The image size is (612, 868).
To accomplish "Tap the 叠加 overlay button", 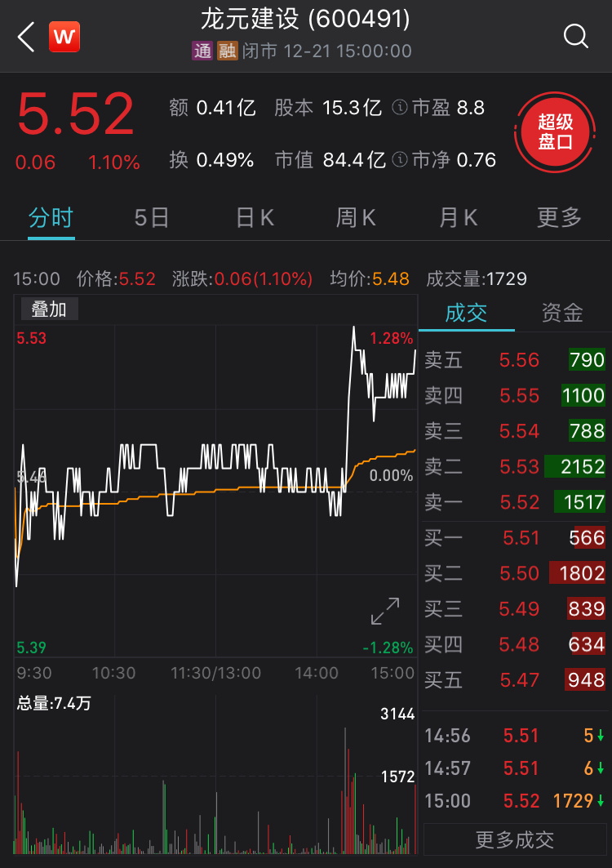I will click(49, 309).
